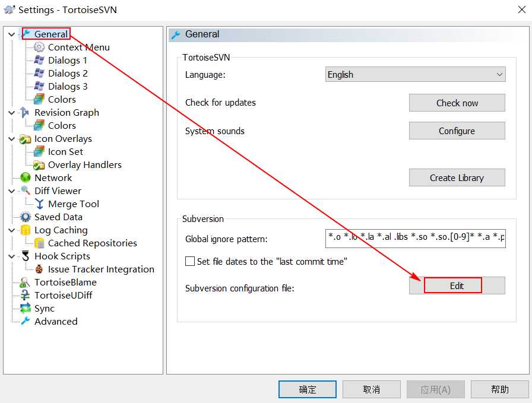Click the Overlay Handlers folder icon
This screenshot has width=532, height=403.
(39, 165)
